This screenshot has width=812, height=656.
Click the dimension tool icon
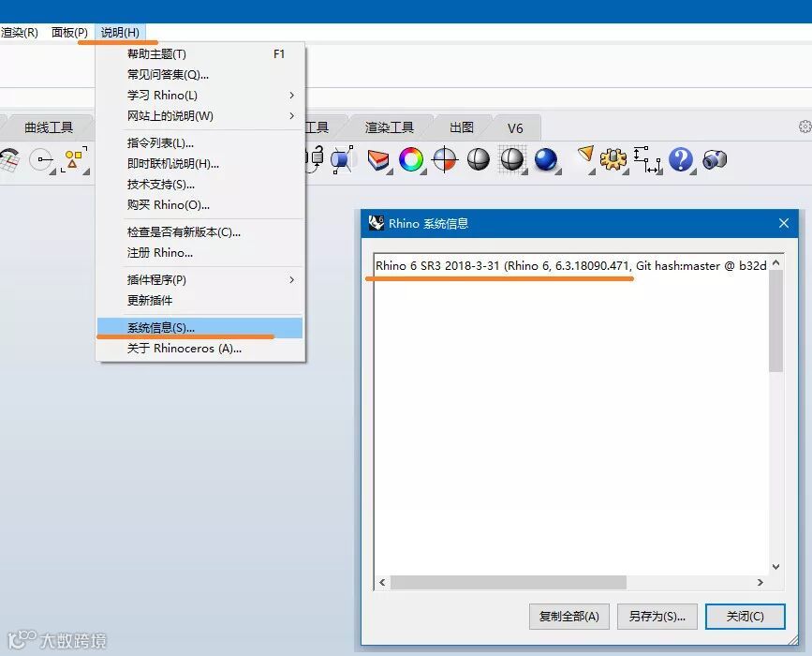pos(647,159)
